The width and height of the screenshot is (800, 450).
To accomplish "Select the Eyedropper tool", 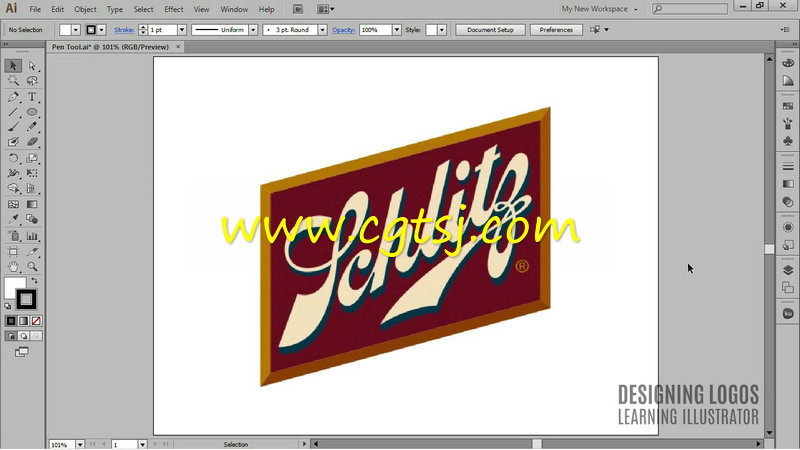I will pos(13,219).
